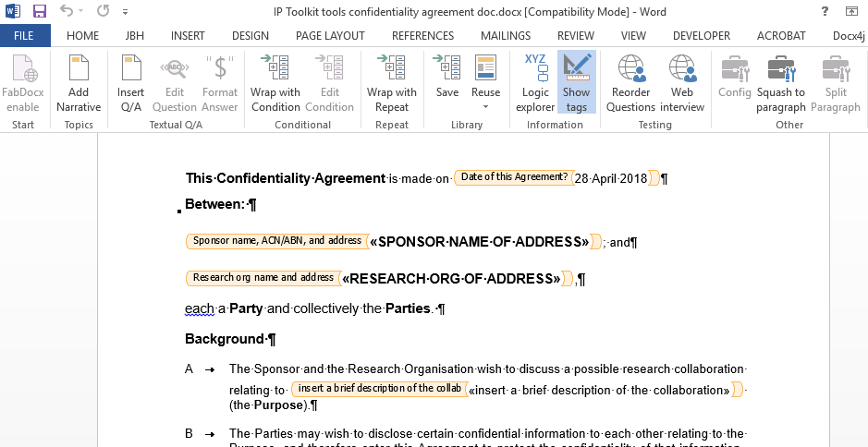Viewport: 868px width, 447px height.
Task: Click the '28 April 2018' date value
Action: (x=611, y=178)
